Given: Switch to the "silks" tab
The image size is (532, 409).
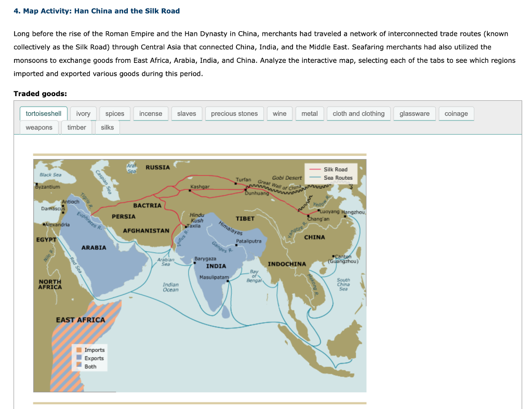Looking at the screenshot, I should click(108, 127).
